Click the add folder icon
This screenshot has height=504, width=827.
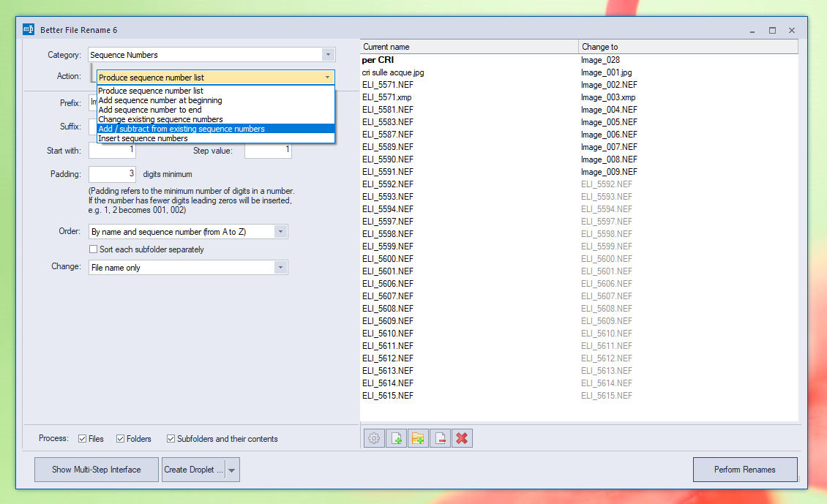click(x=418, y=438)
